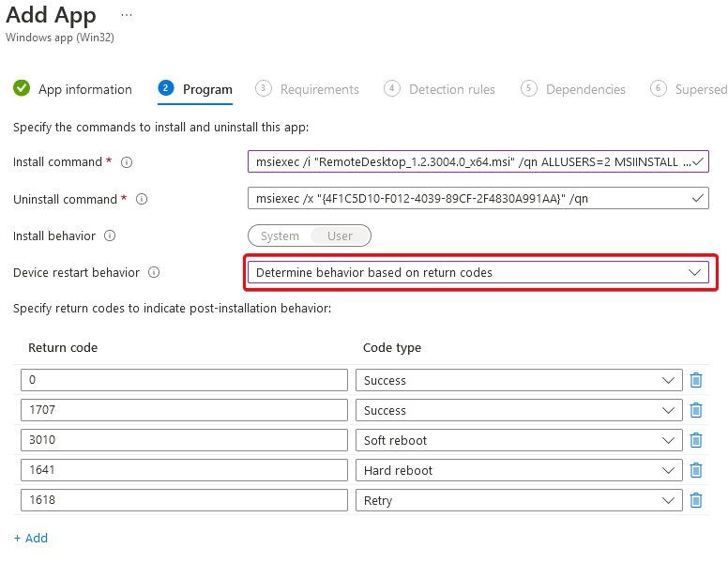
Task: Edit return code field containing 1707
Action: 184,410
